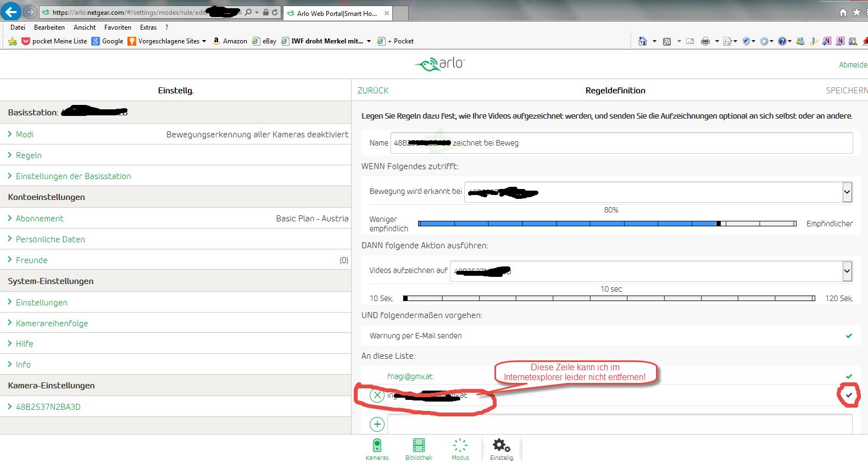Viewport: 868px width, 462px height.
Task: Click the blue help question mark icon
Action: coord(782,41)
